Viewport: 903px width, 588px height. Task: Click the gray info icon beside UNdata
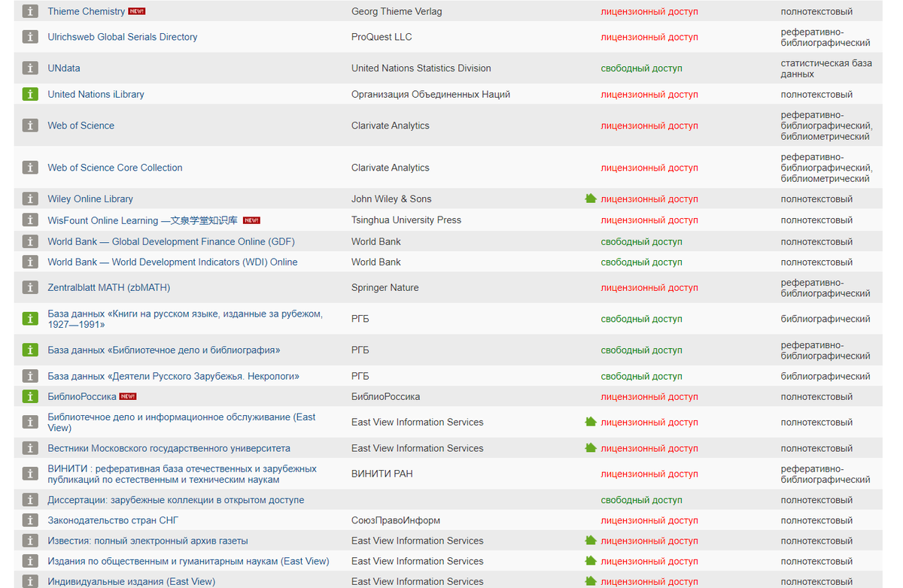coord(30,68)
